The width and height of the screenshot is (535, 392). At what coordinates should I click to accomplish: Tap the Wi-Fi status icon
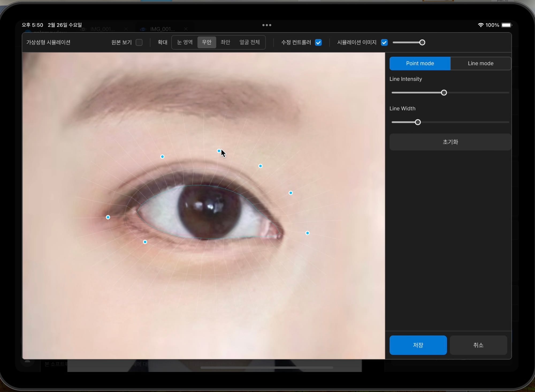480,25
